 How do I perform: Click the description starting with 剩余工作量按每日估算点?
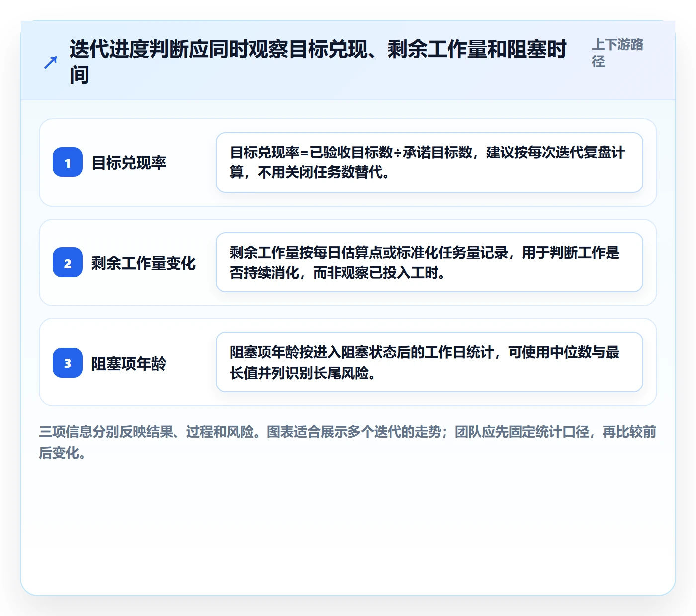tap(430, 262)
